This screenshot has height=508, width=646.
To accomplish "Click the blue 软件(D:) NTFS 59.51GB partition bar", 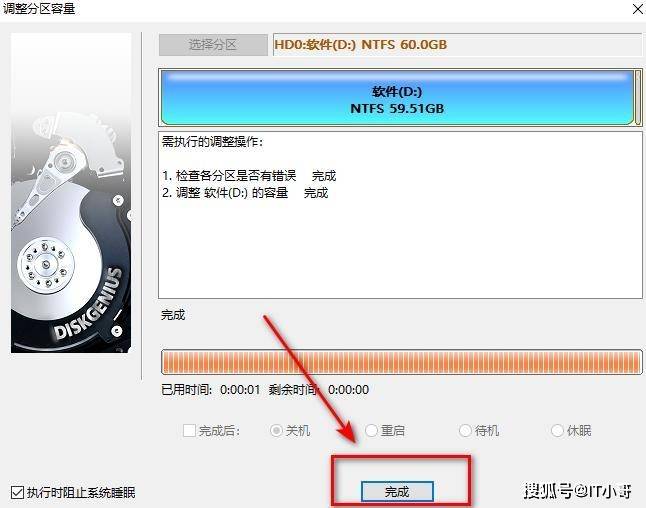I will click(397, 97).
